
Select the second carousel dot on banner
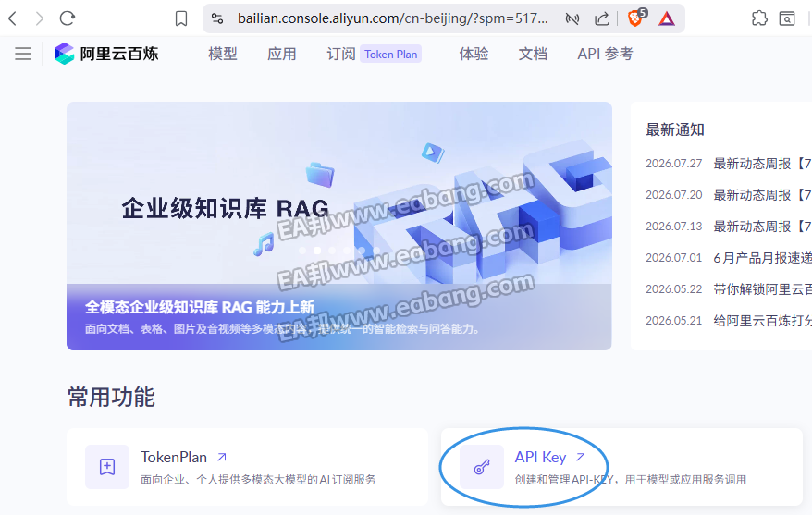(317, 251)
